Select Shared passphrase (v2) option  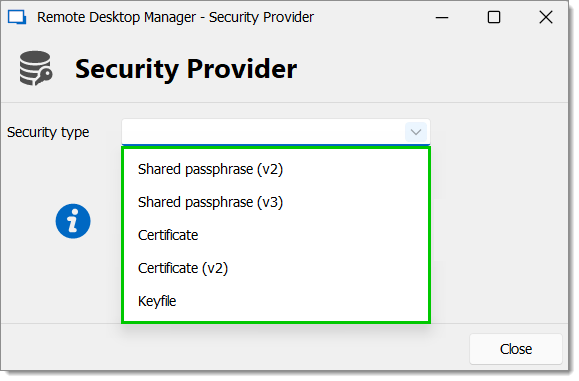(276, 169)
